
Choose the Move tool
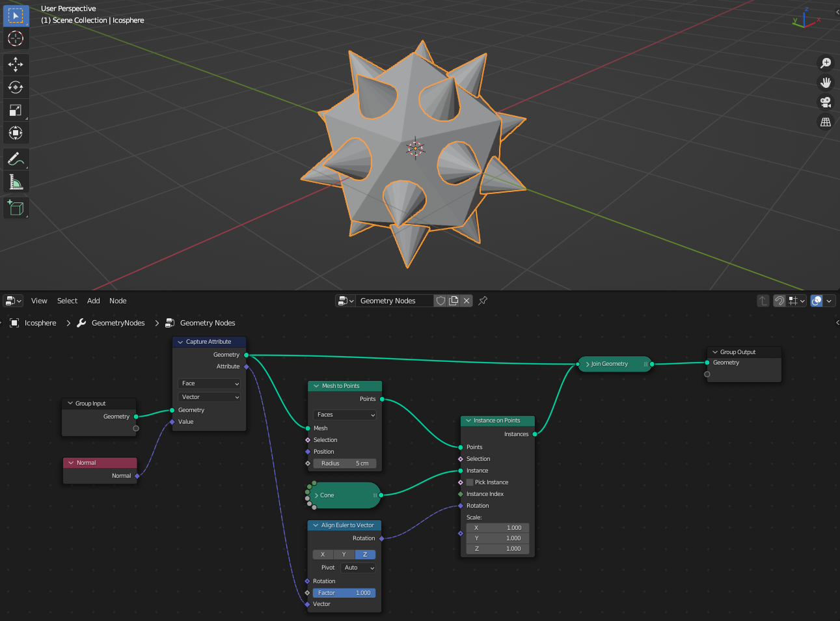tap(16, 64)
